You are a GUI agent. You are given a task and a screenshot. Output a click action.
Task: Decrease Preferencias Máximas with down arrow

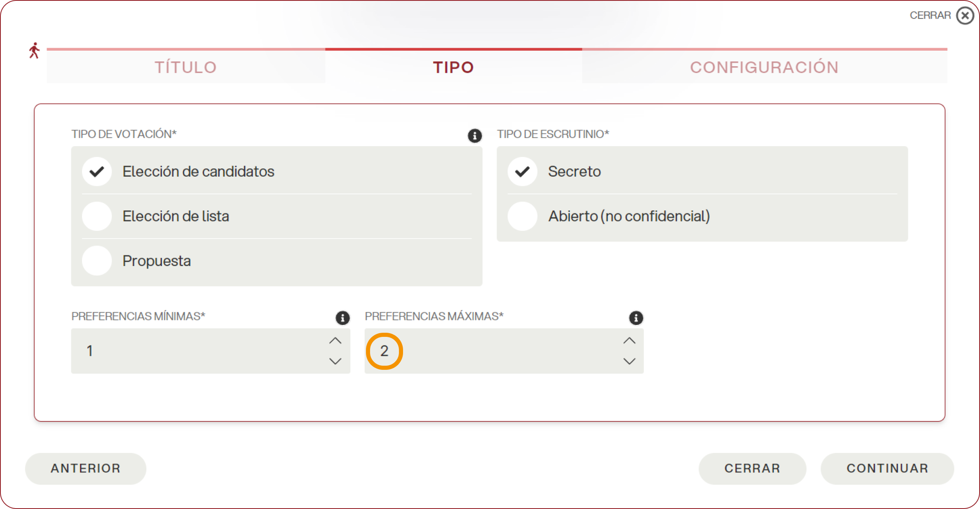click(x=629, y=361)
